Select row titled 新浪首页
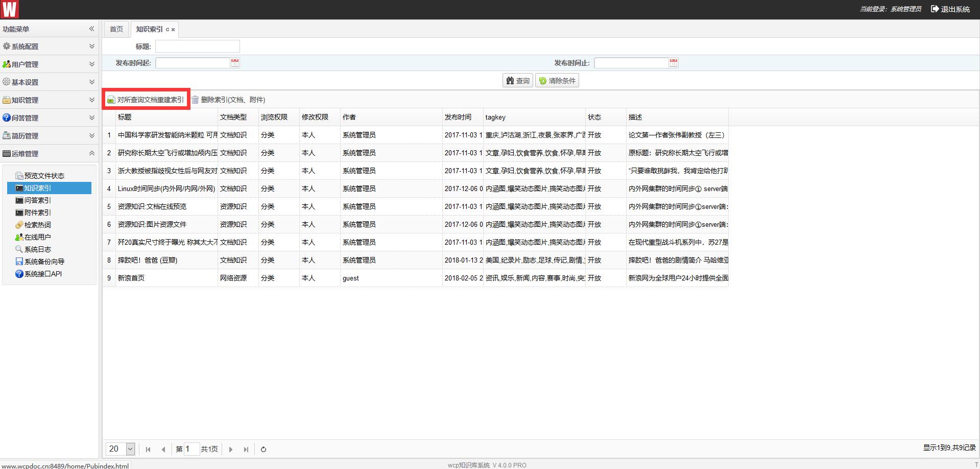 (x=415, y=278)
